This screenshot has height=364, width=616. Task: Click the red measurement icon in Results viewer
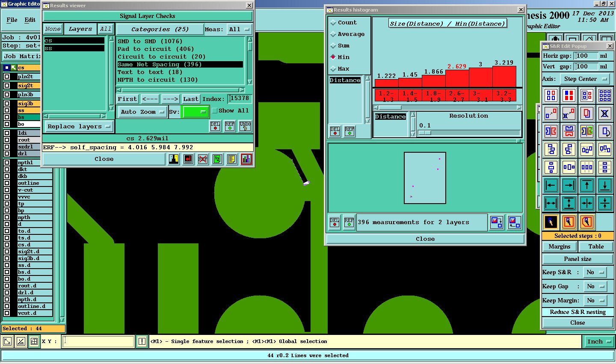(188, 159)
